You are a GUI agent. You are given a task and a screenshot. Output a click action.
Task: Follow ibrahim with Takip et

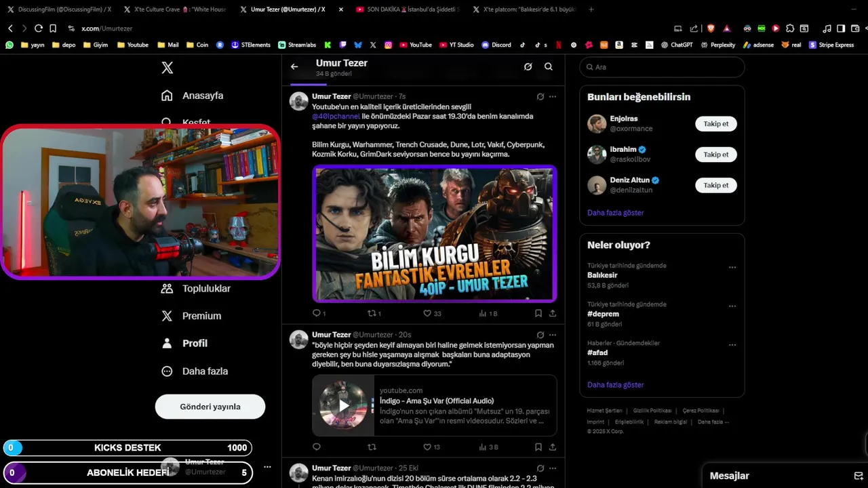(x=716, y=155)
